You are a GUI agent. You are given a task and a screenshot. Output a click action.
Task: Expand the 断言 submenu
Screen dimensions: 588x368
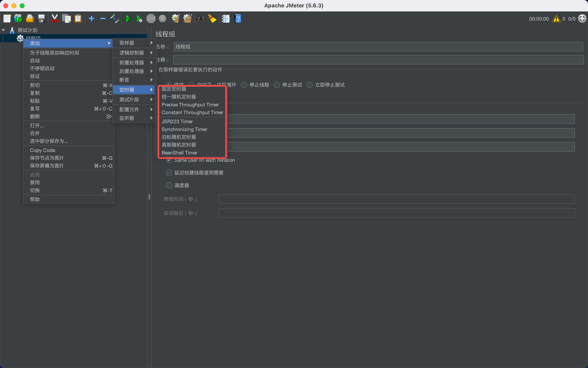134,80
